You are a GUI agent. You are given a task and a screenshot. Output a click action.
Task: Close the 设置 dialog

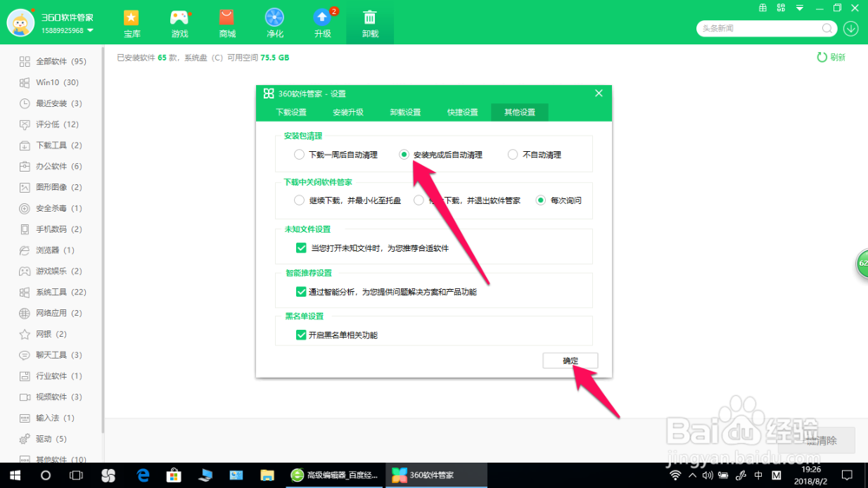[599, 93]
